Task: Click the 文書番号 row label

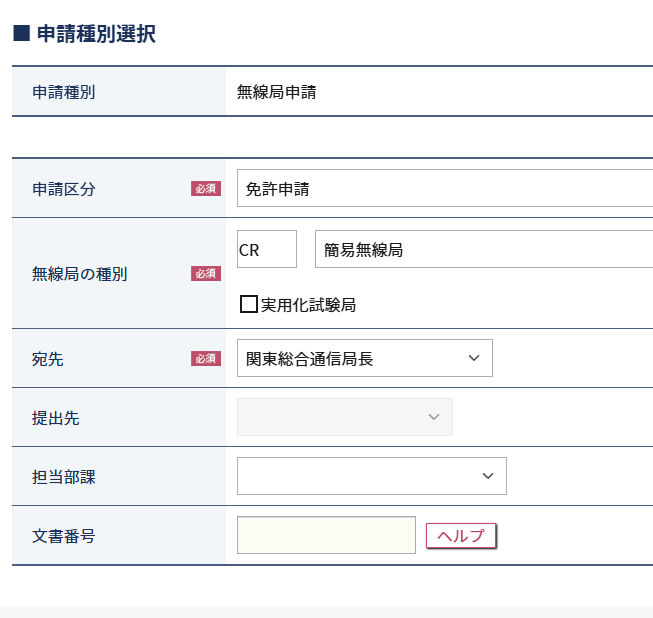Action: tap(64, 536)
